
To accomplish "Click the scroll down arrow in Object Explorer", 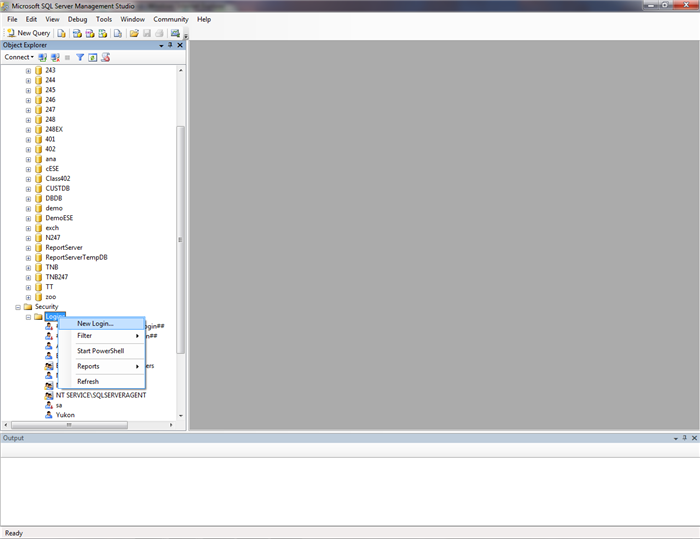I will [181, 416].
